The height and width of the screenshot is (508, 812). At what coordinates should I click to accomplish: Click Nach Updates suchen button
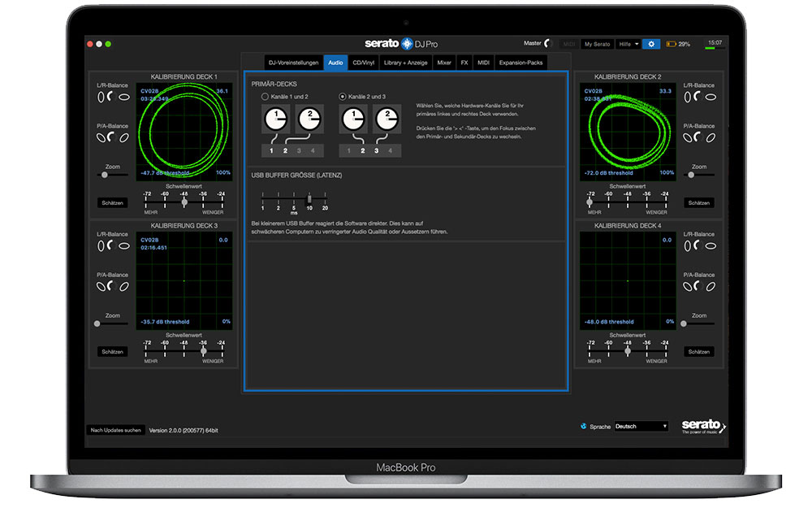pos(115,430)
